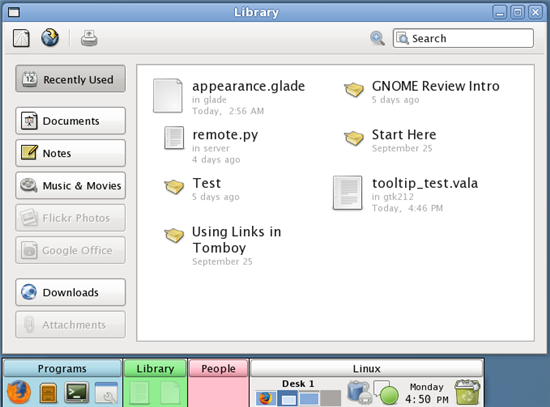
Task: Launch Firefox from the Programs panel
Action: (19, 392)
